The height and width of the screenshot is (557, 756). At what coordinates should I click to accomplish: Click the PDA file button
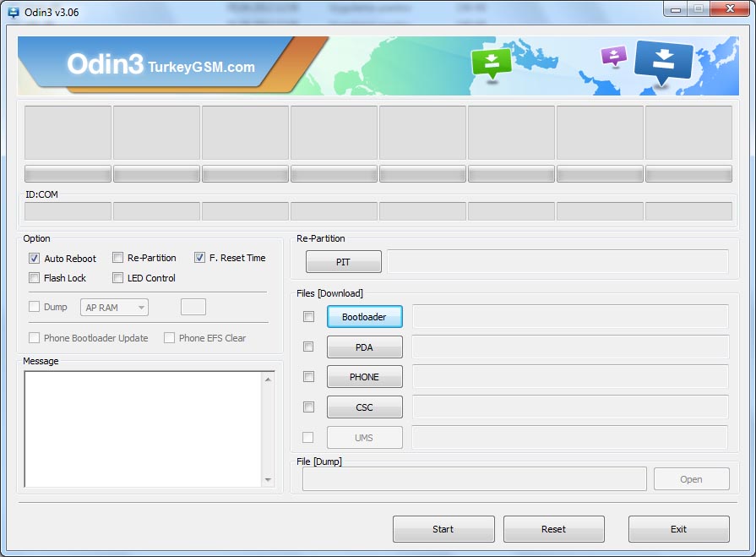point(365,347)
